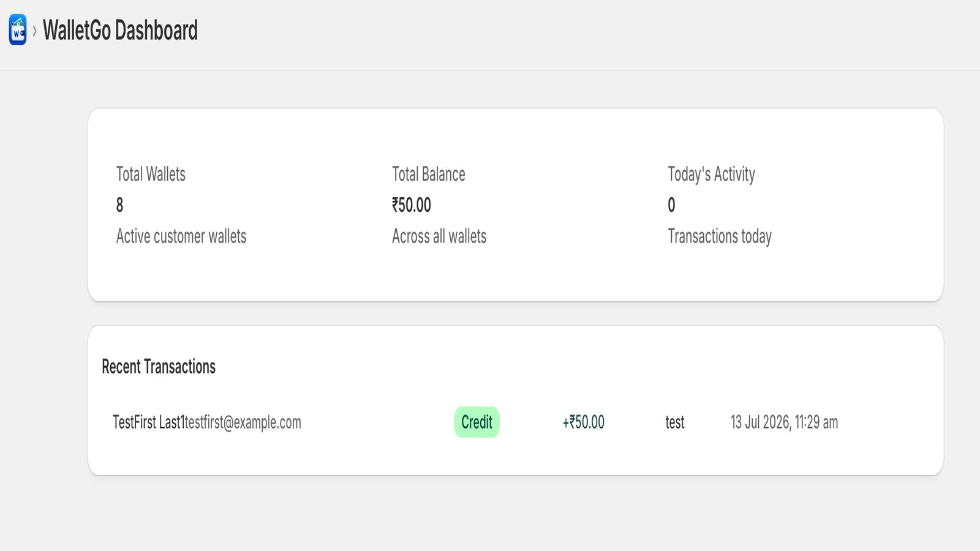This screenshot has height=551, width=980.
Task: Open TestFirst Last1 customer entry
Action: pos(148,422)
